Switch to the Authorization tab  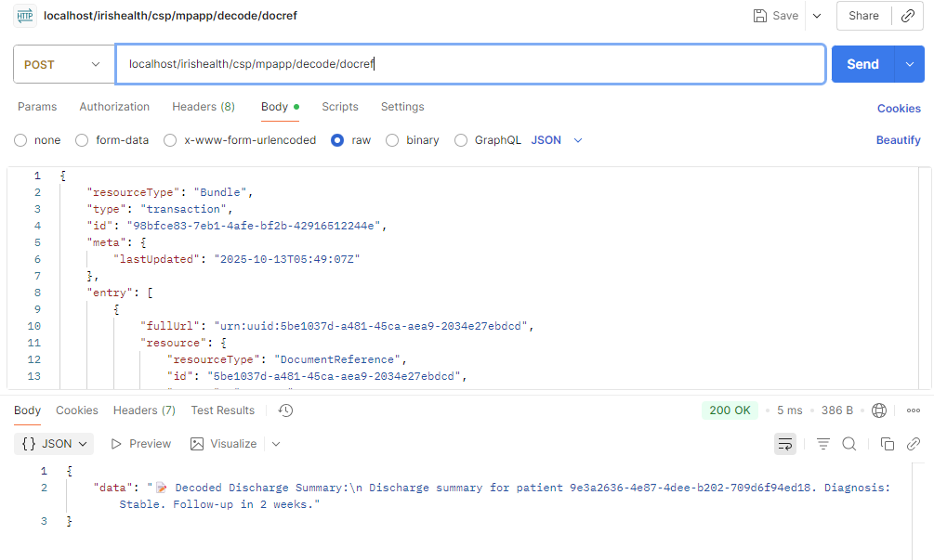tap(114, 107)
